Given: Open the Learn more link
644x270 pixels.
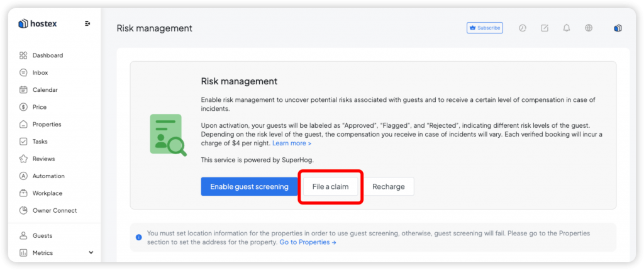Looking at the screenshot, I should (292, 143).
